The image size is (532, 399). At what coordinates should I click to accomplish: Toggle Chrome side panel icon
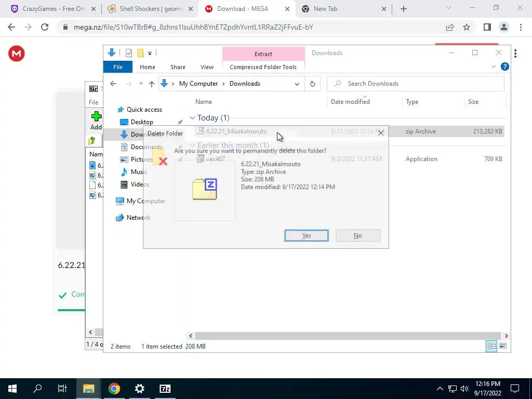[487, 27]
